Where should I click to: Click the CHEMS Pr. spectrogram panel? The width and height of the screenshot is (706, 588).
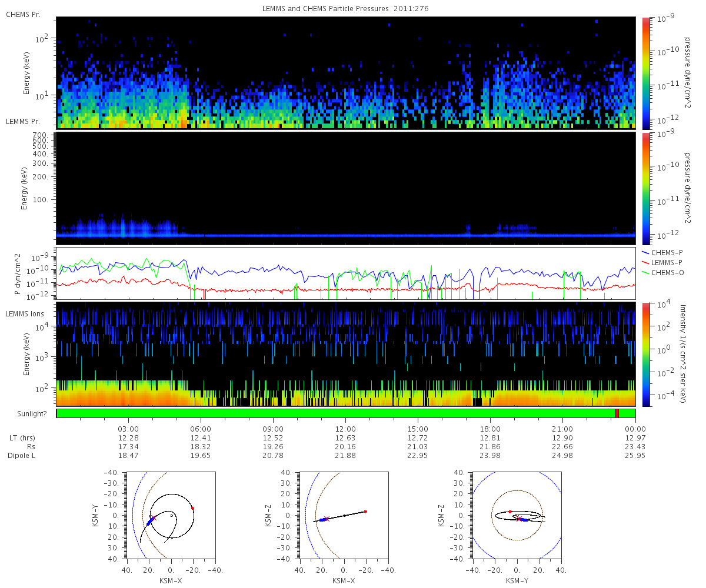coord(346,73)
